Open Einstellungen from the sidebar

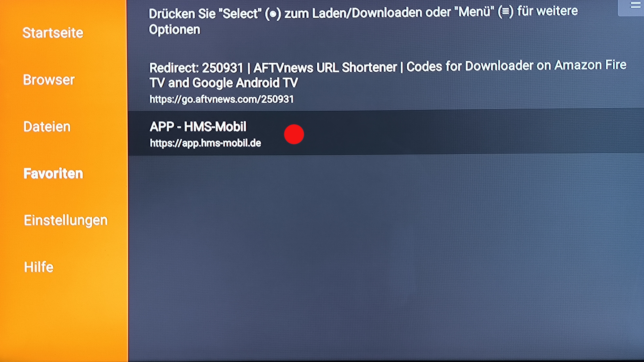point(66,220)
